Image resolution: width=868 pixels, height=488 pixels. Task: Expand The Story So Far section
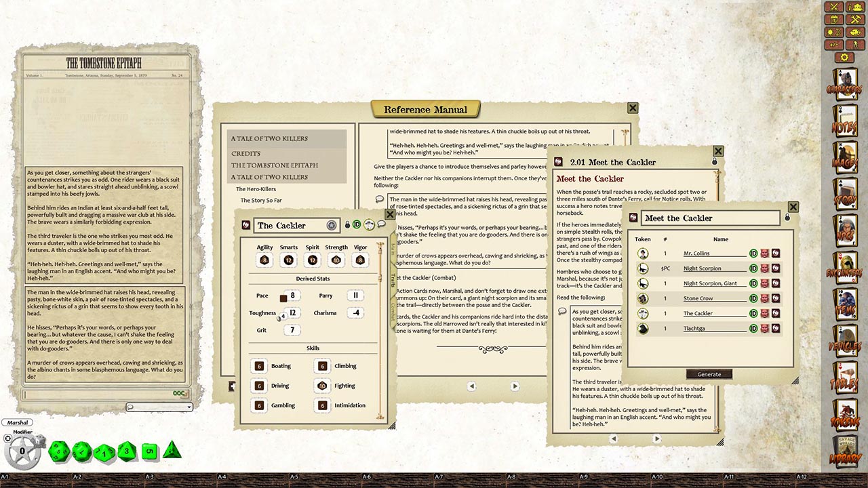coord(262,200)
